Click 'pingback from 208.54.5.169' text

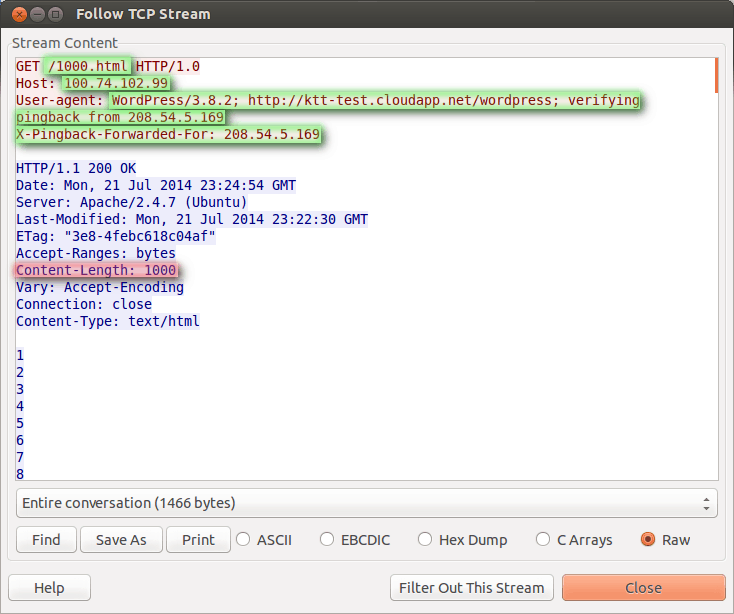click(x=120, y=117)
